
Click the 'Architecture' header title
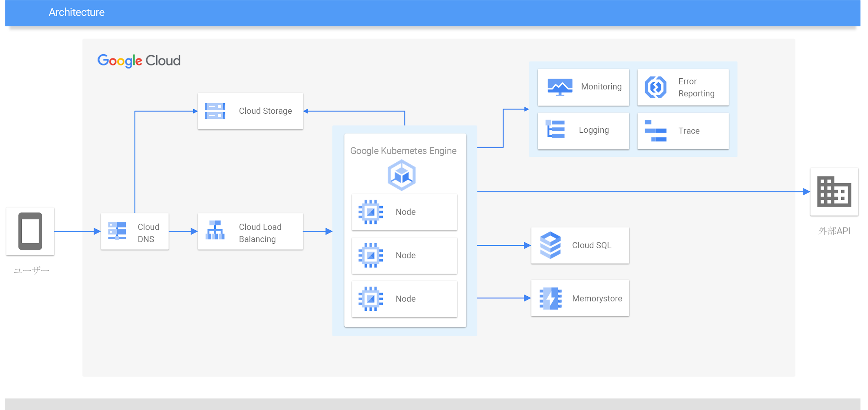(77, 12)
